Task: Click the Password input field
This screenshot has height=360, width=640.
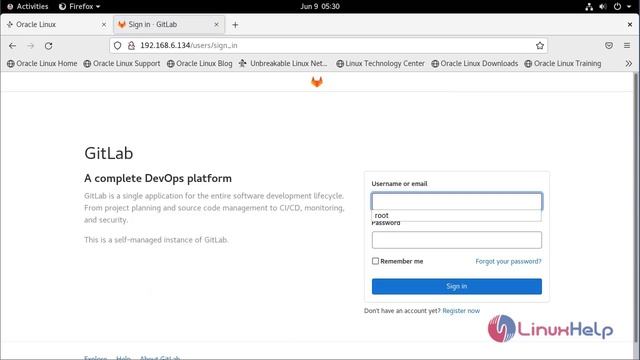Action: (x=456, y=240)
